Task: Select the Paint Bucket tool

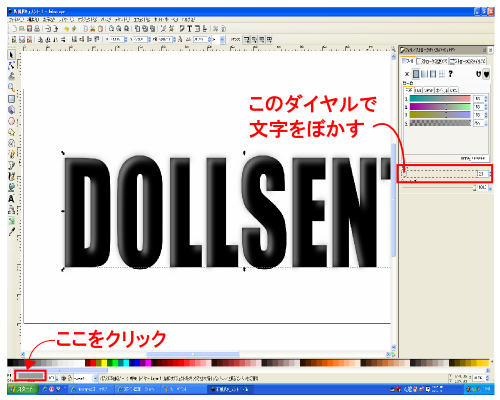Action: click(x=11, y=187)
